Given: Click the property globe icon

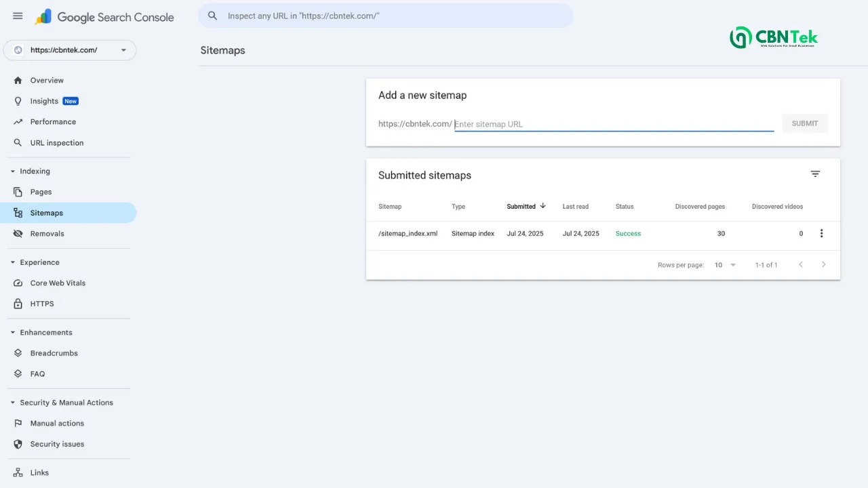Looking at the screenshot, I should point(18,50).
